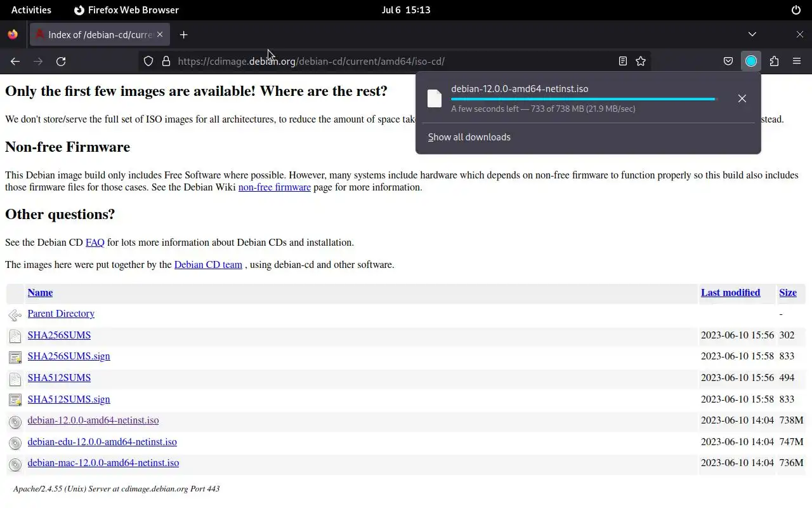The height and width of the screenshot is (508, 812).
Task: Download debian-edu-12.0.0-amd64-netinst.iso link
Action: coord(102,442)
